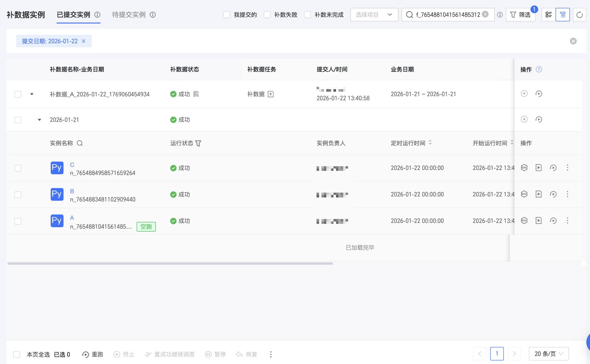Image resolution: width=590 pixels, height=364 pixels.
Task: Collapse the 补数据_A_2026-01-22 row
Action: pos(32,94)
